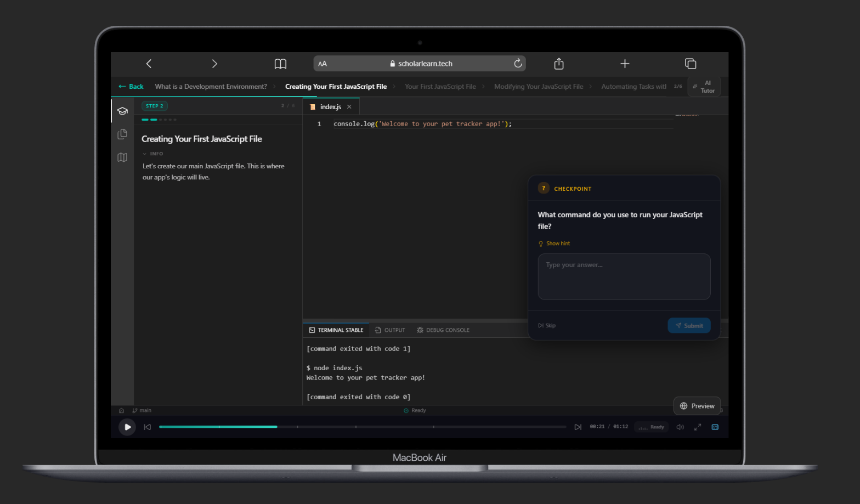Click line 1 console.log code
The width and height of the screenshot is (860, 504).
tap(422, 124)
